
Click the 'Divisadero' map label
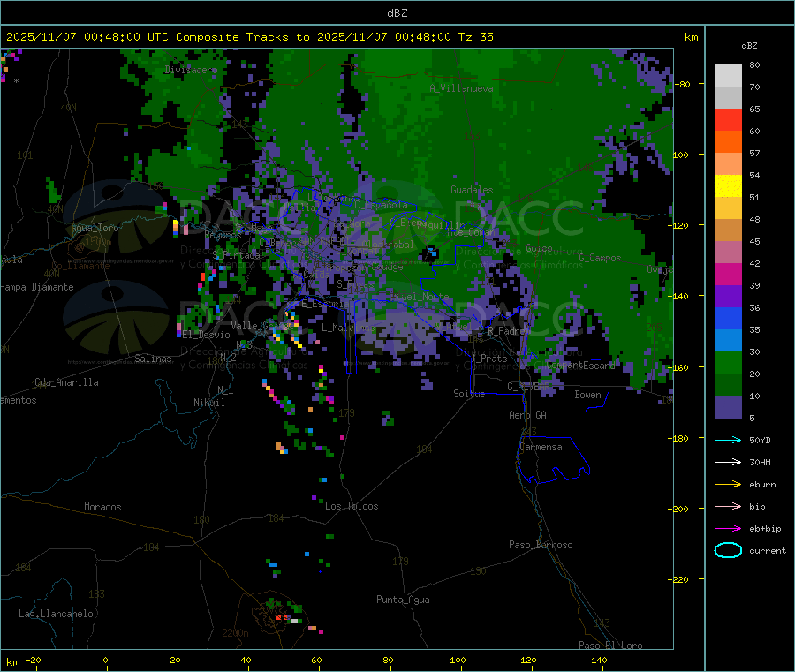click(x=191, y=70)
